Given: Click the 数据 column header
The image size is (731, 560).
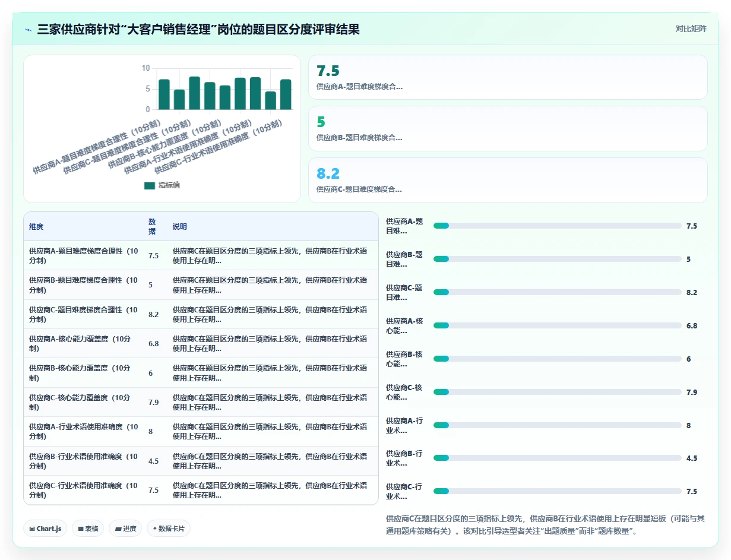Looking at the screenshot, I should [x=152, y=227].
